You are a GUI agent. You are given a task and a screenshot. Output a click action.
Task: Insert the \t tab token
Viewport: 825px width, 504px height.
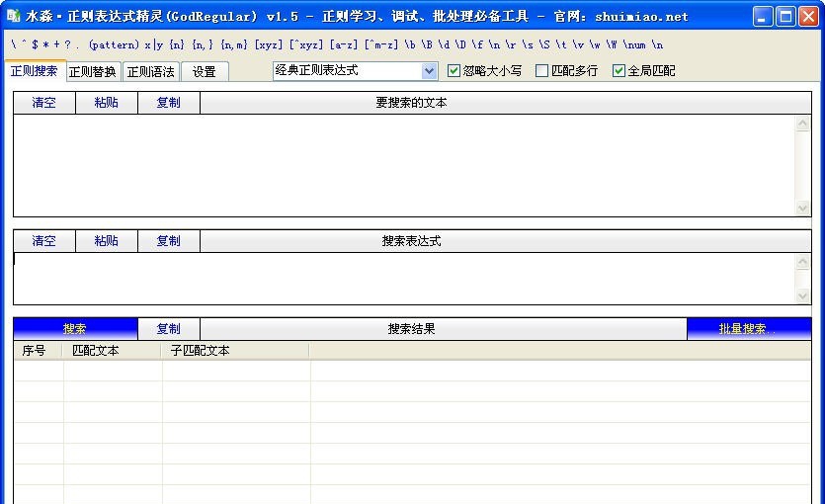pyautogui.click(x=561, y=44)
